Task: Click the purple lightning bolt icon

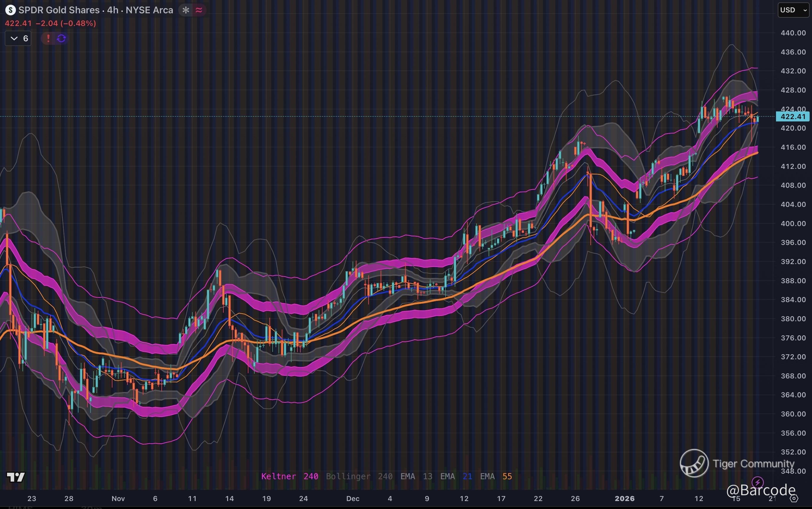Action: [x=757, y=482]
